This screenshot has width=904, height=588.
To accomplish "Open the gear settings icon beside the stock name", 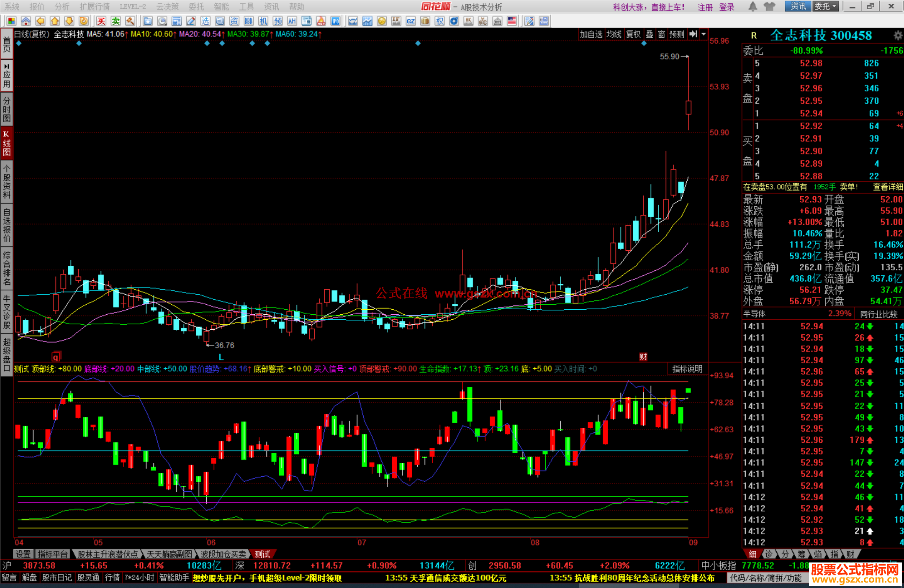I will point(898,35).
